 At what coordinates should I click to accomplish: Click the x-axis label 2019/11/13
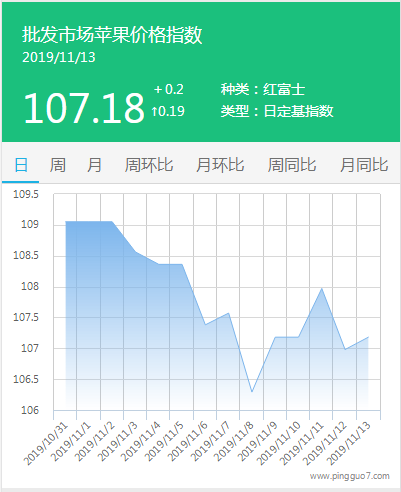tap(349, 443)
